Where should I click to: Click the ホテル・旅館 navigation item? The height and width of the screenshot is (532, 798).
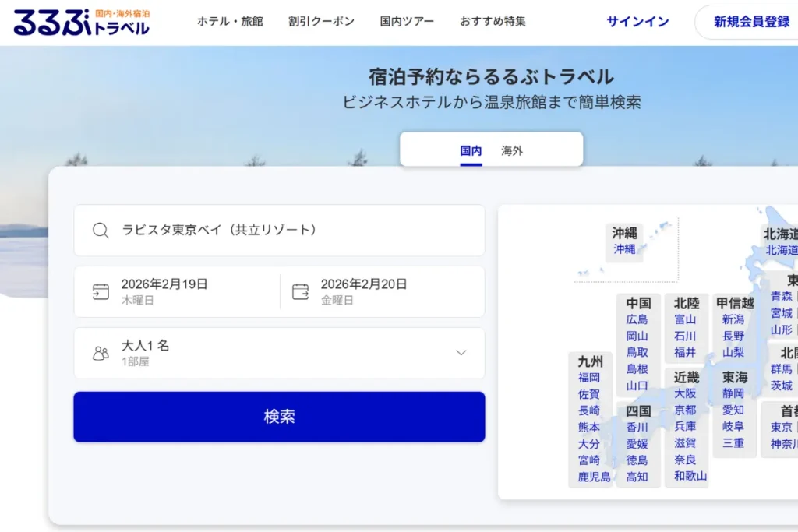[230, 23]
